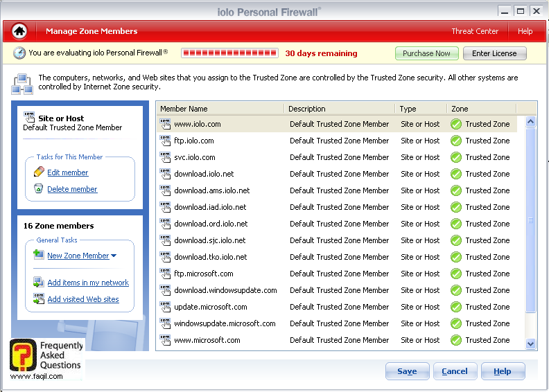Image resolution: width=549 pixels, height=392 pixels.
Task: Select the download.windowsupdate.com row
Action: point(225,290)
